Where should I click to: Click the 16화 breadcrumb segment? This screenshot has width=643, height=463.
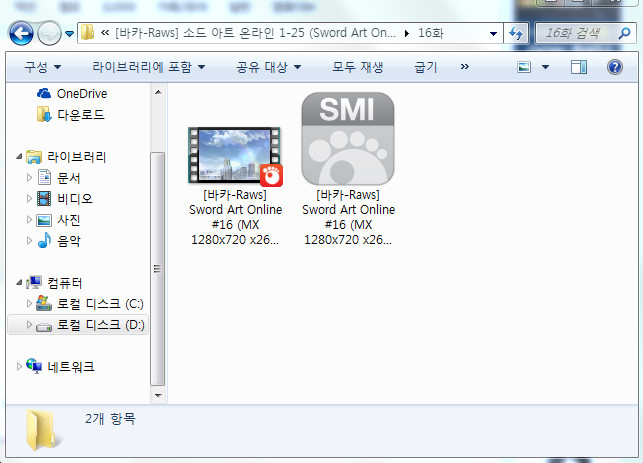coord(430,33)
